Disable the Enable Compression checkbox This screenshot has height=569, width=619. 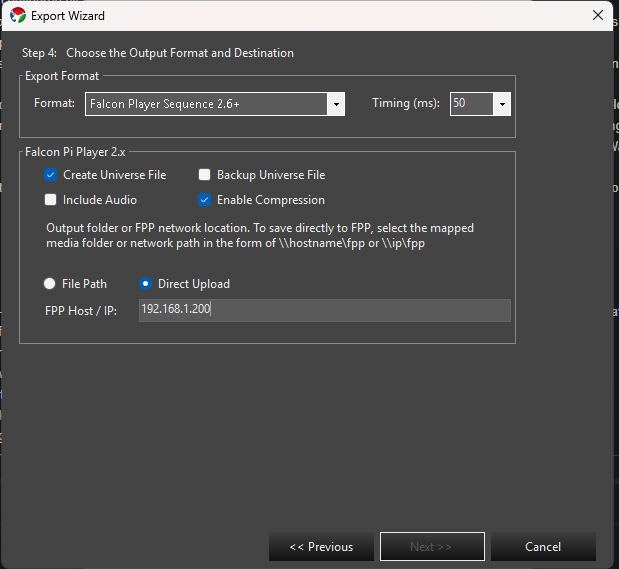(204, 199)
